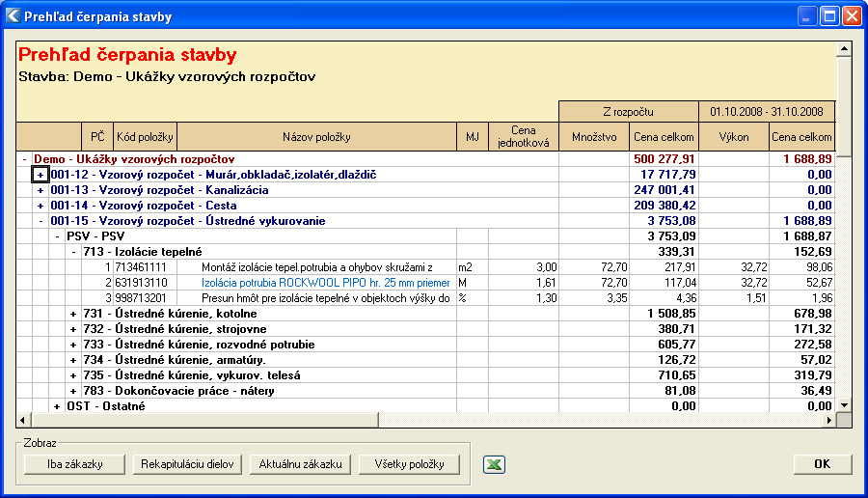Confirm with the OK button
The image size is (868, 498).
click(822, 464)
